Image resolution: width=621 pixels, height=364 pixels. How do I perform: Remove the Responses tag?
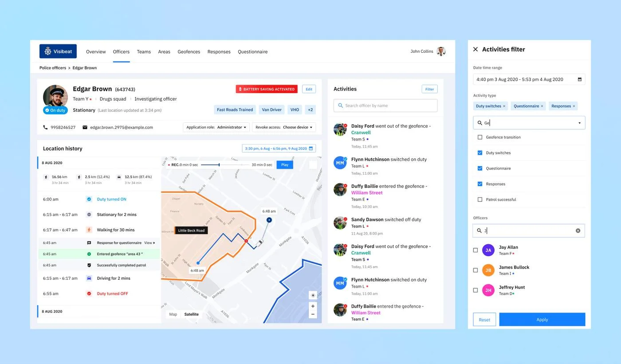574,106
